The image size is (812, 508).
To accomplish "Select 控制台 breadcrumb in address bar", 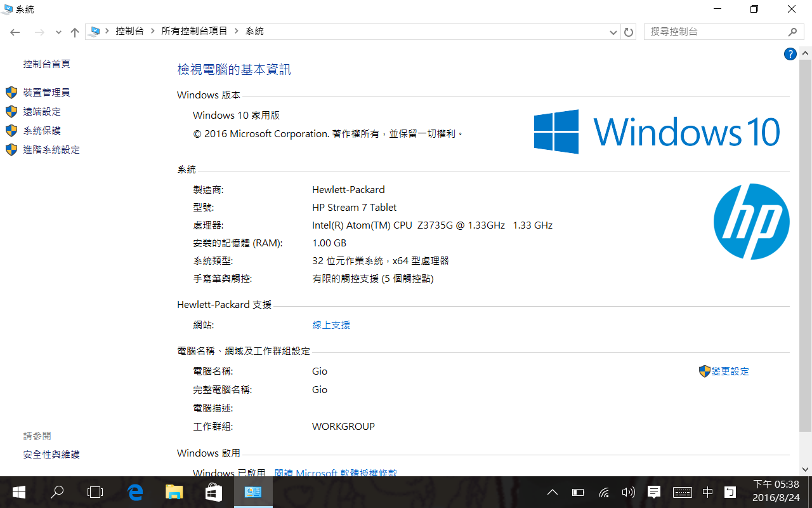I will (129, 31).
